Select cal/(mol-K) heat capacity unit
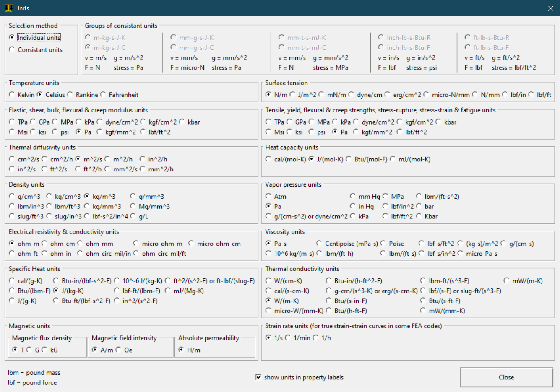This screenshot has height=392, width=560. 268,159
